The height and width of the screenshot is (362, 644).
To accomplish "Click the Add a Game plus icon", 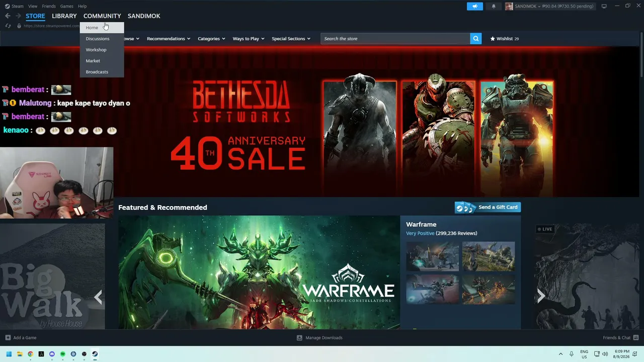I will coord(8,338).
